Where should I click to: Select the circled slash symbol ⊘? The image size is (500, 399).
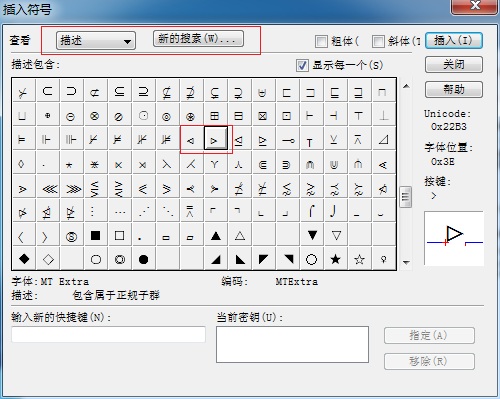click(x=120, y=115)
